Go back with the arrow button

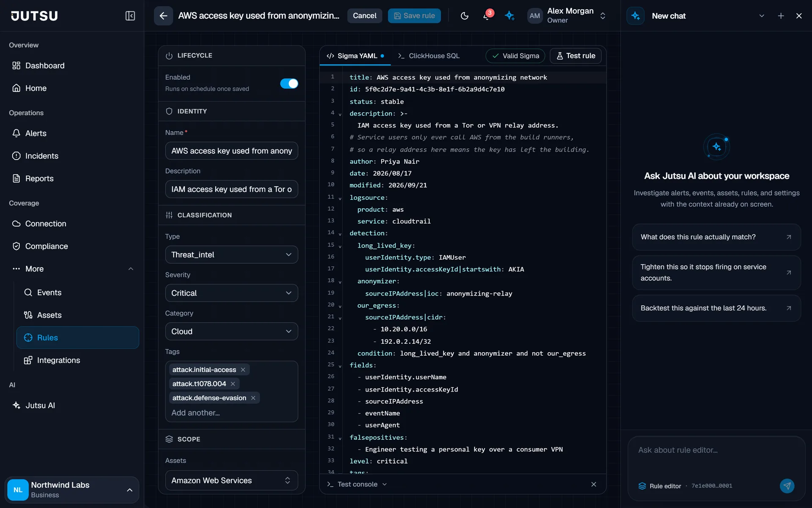pyautogui.click(x=163, y=16)
